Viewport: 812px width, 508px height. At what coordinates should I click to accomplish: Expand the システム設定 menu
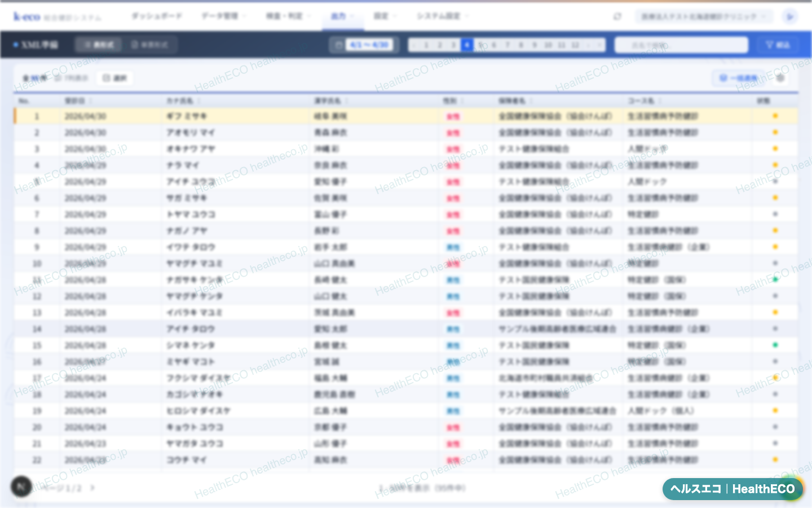coord(443,16)
